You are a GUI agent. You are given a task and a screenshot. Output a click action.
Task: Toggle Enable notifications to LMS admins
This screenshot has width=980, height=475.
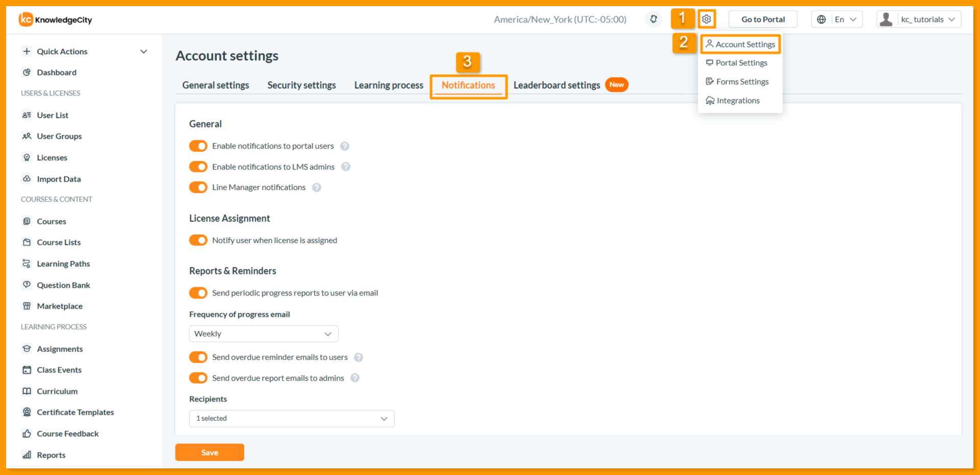coord(198,167)
